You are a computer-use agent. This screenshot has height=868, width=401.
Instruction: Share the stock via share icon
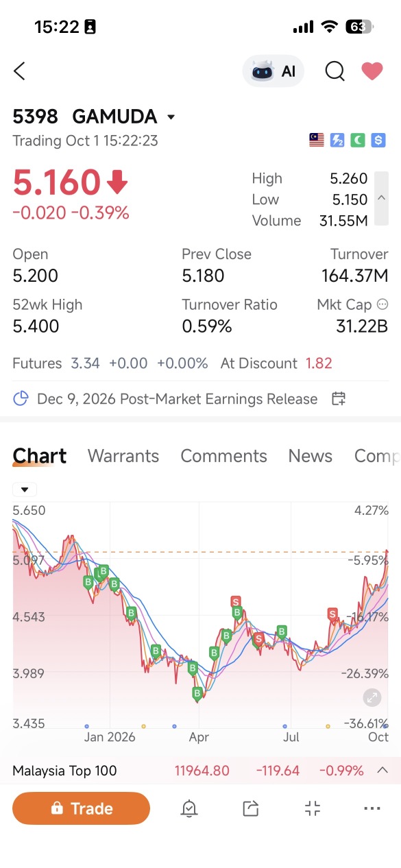coord(250,808)
